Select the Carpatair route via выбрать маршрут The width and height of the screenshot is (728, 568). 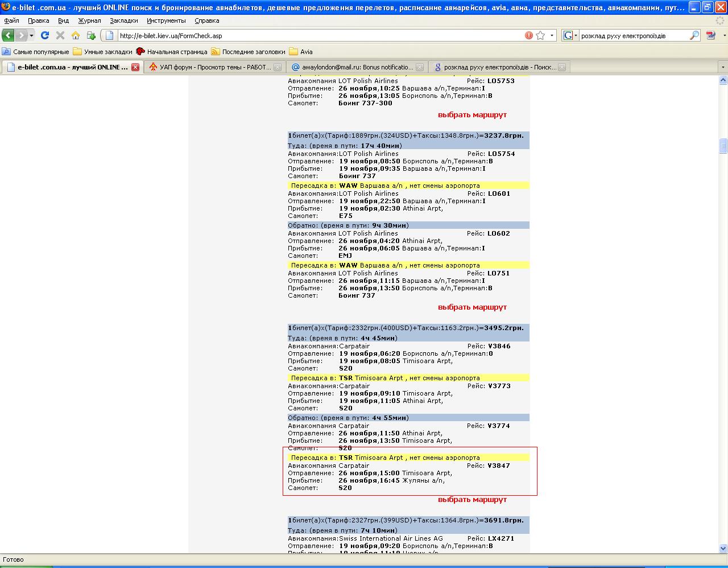472,500
